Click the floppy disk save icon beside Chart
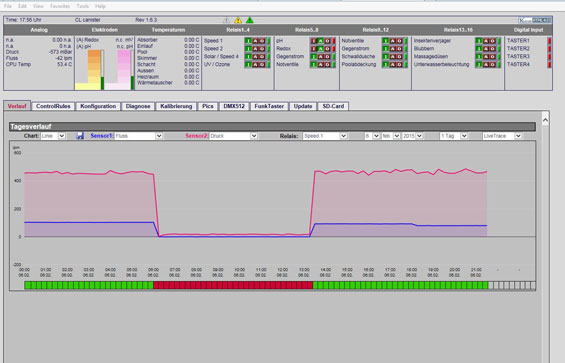The width and height of the screenshot is (565, 363). point(80,136)
